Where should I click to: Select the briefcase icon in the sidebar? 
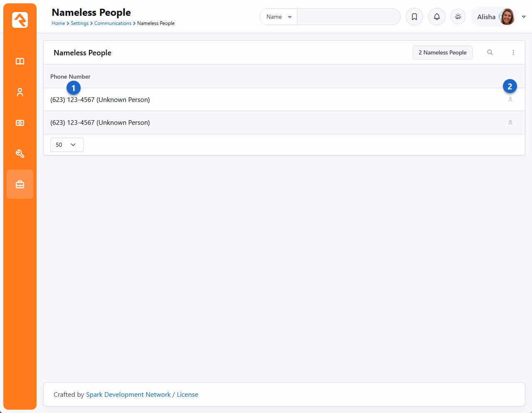coord(20,184)
